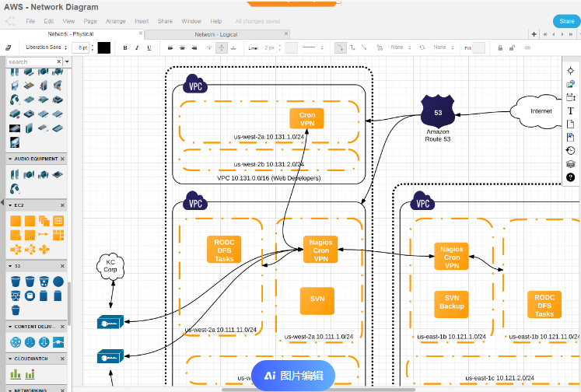Screen dimensions: 581x392
Task: Align text right
Action: 194,47
